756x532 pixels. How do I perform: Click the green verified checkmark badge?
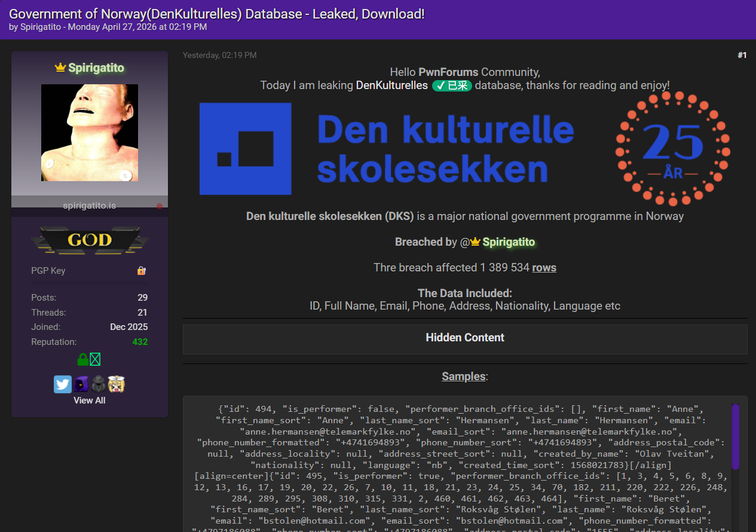coord(452,85)
